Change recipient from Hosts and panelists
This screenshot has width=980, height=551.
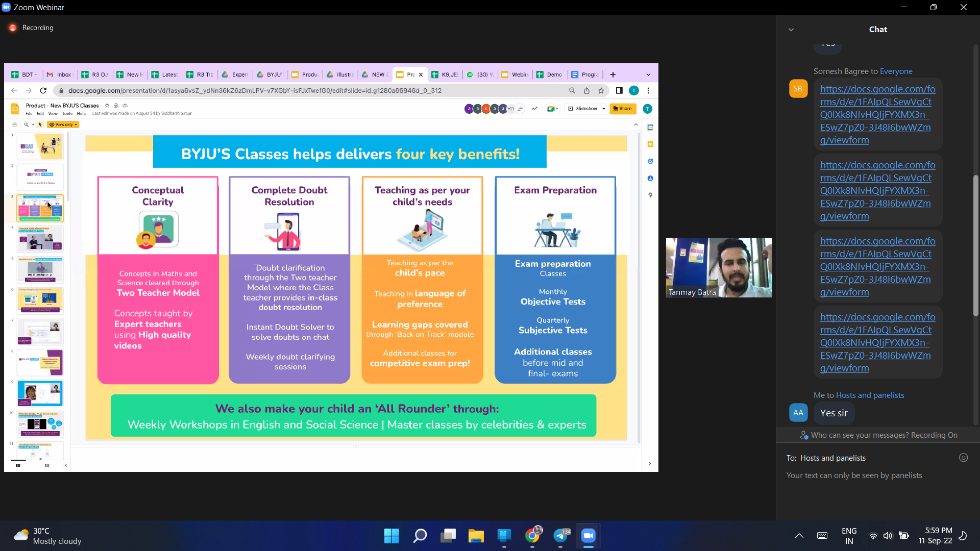click(832, 458)
